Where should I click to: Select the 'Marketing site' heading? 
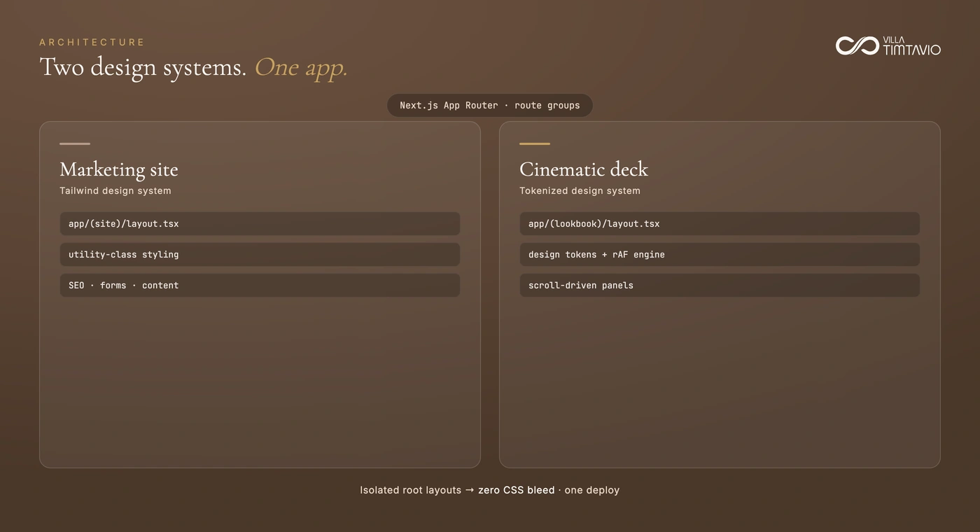tap(119, 169)
